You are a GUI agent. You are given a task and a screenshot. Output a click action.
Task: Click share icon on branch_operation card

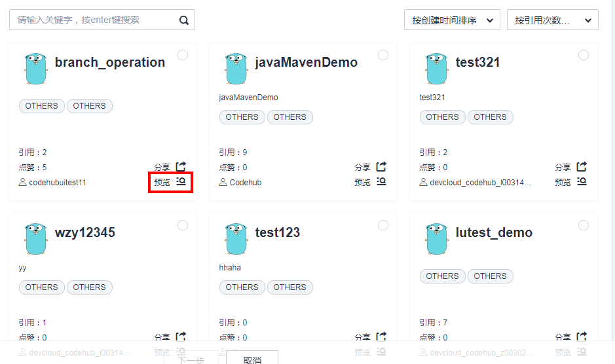click(181, 167)
